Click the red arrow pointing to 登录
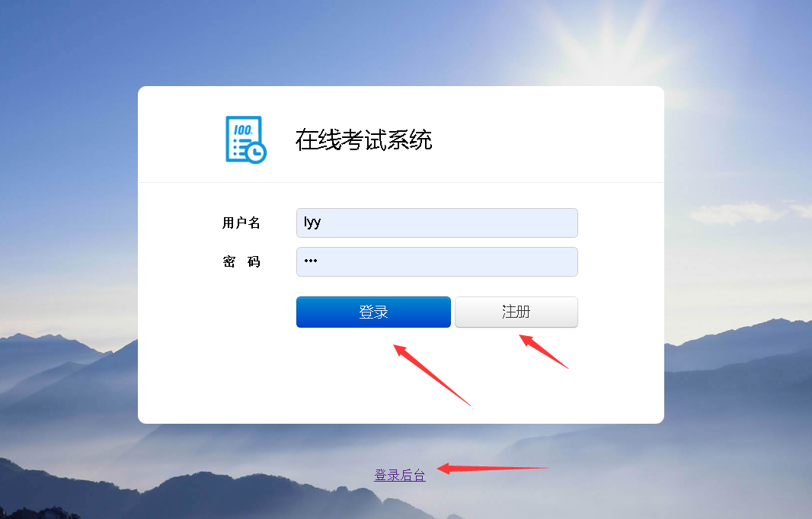 point(432,375)
